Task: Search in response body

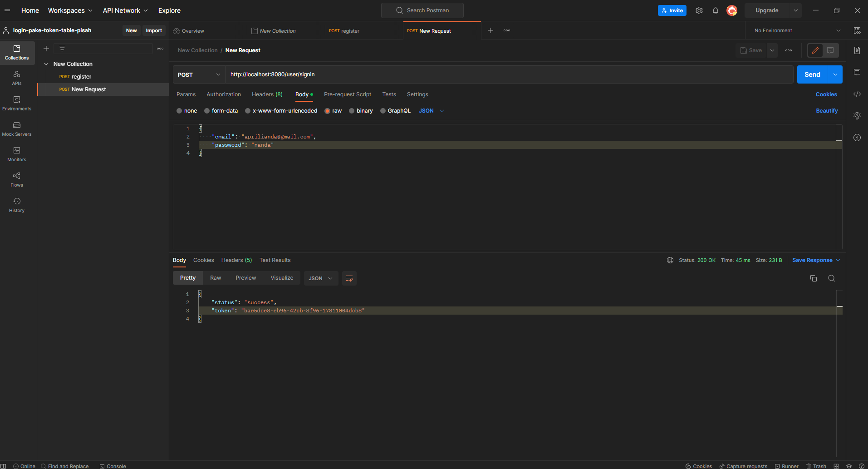Action: coord(832,278)
